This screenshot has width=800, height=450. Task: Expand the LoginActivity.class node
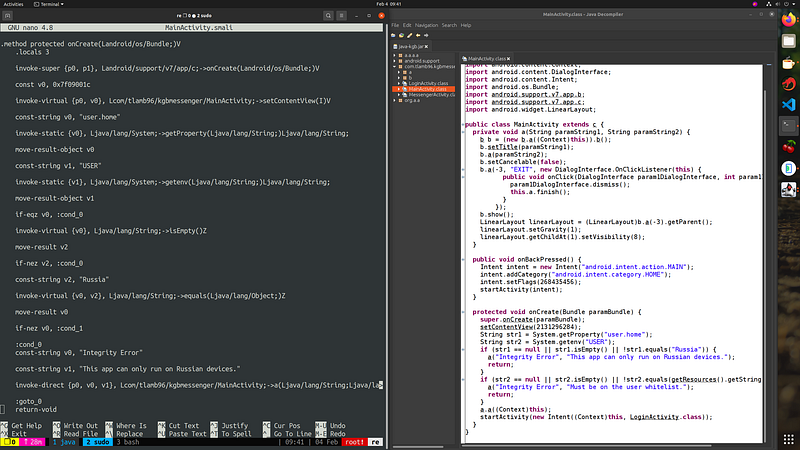(x=399, y=83)
